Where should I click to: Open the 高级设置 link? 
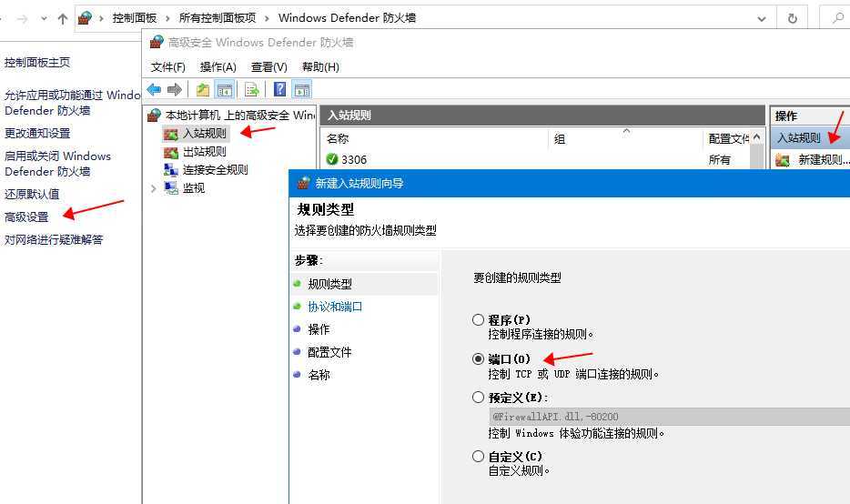26,217
